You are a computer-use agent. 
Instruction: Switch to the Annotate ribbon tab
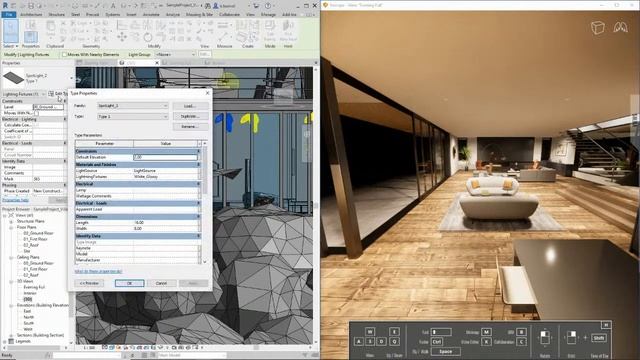point(151,14)
